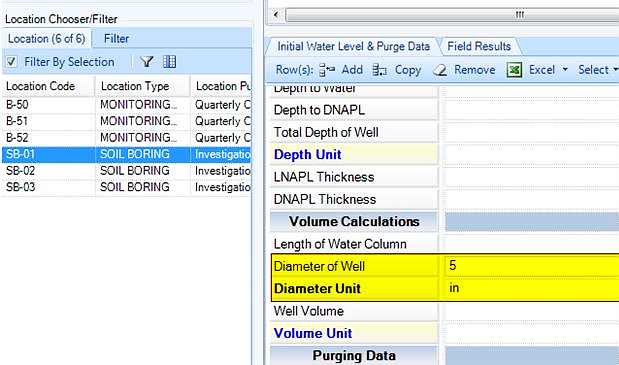This screenshot has height=365, width=619.
Task: Select the B-51 monitoring location row
Action: 126,121
